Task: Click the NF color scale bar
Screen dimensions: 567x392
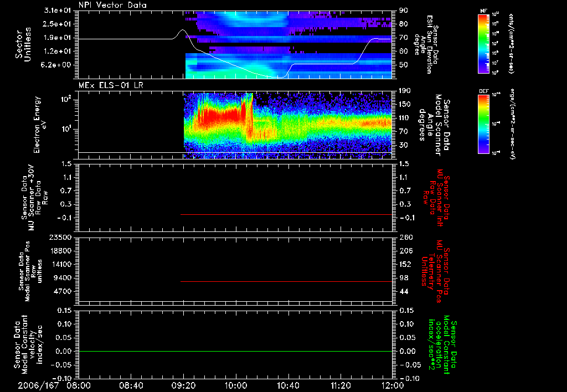Action: point(483,43)
